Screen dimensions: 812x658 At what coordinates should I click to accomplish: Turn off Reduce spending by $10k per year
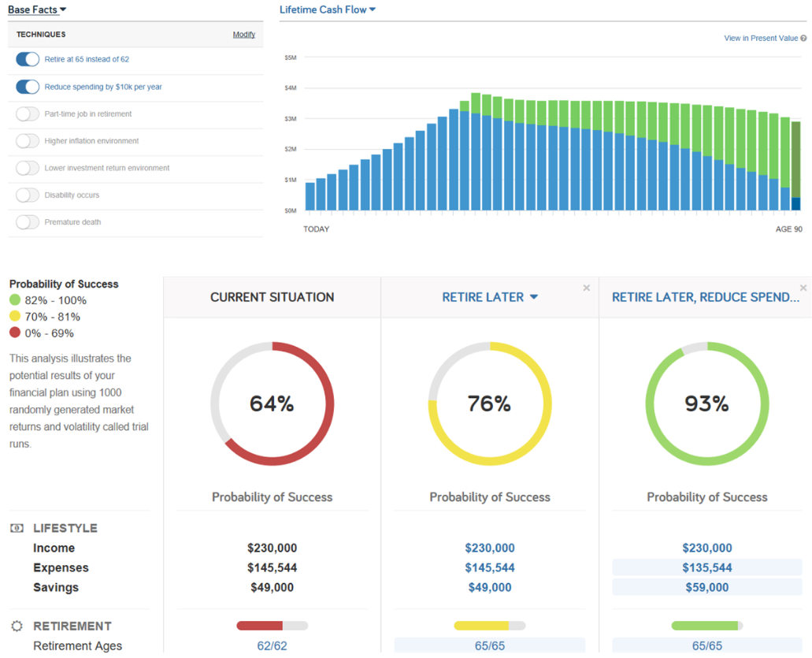27,87
